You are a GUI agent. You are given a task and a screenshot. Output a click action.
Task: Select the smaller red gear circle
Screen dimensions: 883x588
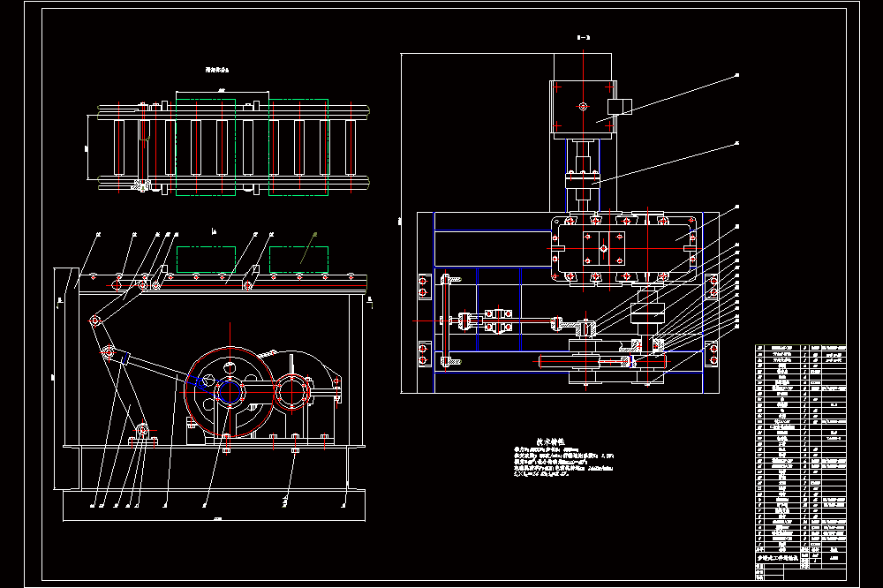coord(293,393)
